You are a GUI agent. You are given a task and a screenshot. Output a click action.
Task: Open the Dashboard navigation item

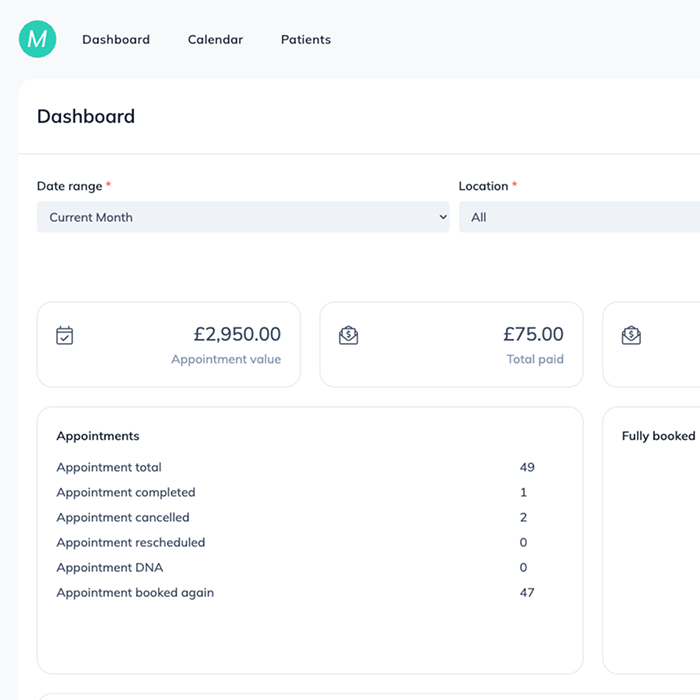click(116, 40)
